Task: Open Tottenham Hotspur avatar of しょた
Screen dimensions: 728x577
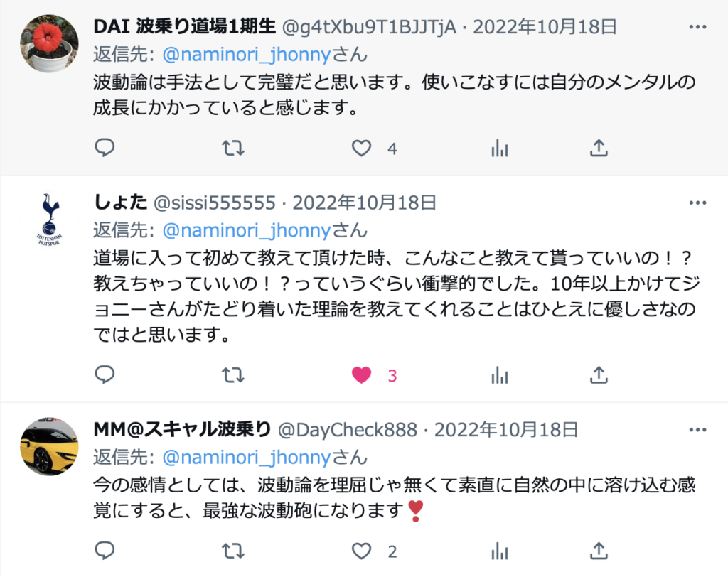Action: pyautogui.click(x=49, y=219)
